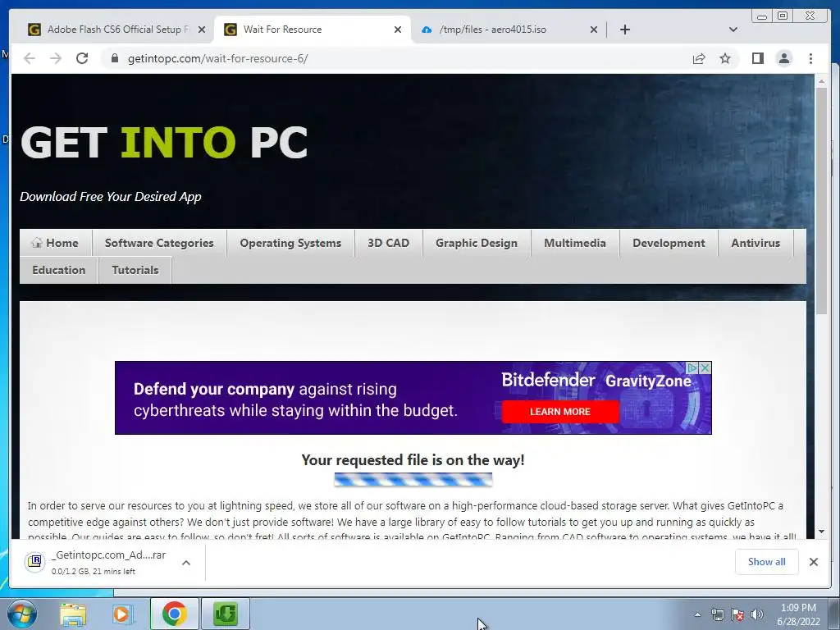Open a new tab with plus button
Viewport: 840px width, 630px height.
click(624, 30)
